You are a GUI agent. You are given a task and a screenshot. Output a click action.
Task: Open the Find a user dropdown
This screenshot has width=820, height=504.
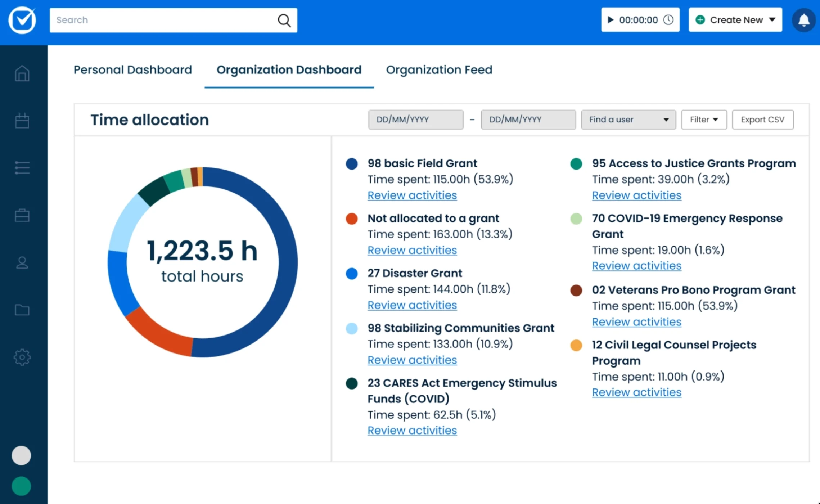628,119
